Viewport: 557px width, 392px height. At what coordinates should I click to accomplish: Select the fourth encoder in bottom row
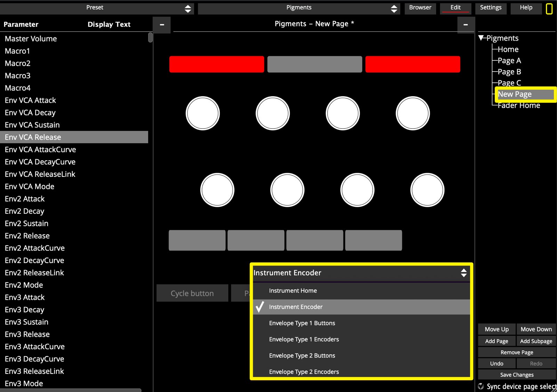click(427, 190)
